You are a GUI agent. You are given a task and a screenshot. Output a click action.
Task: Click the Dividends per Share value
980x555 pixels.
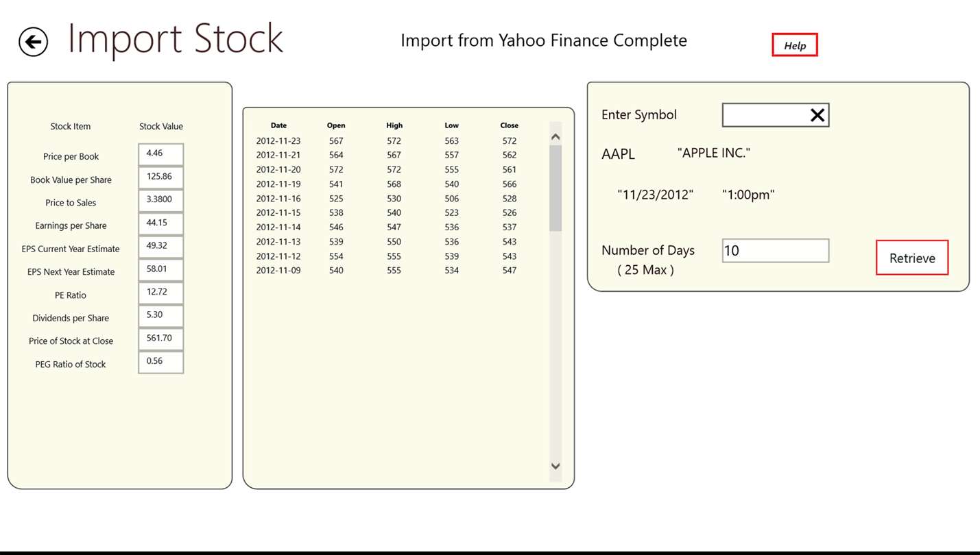click(161, 316)
